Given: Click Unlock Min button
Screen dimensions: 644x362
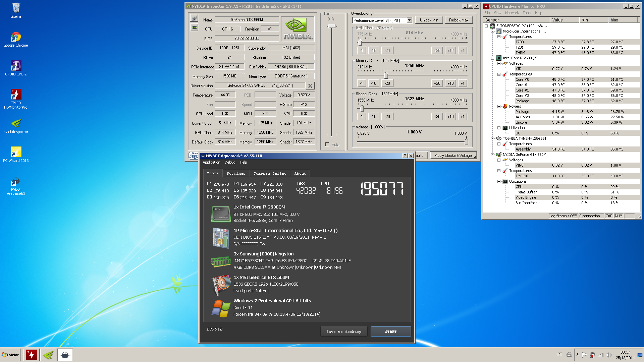Looking at the screenshot, I should (429, 20).
